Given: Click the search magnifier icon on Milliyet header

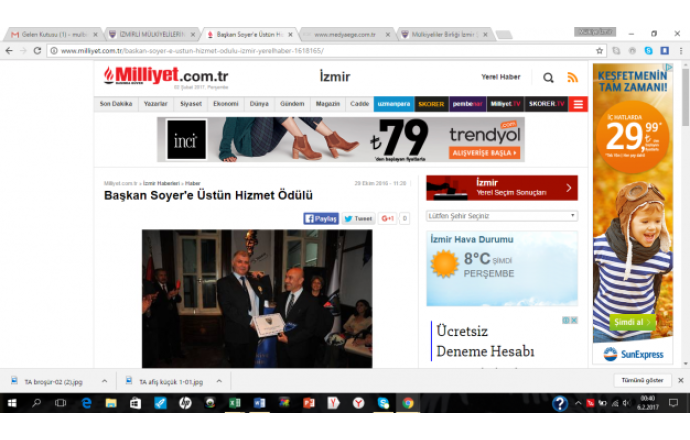Looking at the screenshot, I should pyautogui.click(x=548, y=78).
